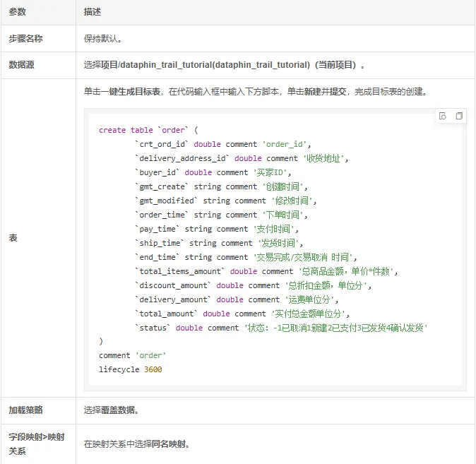Screen dimensions: 476x464
Task: Click the '字段映射>映射关系' parameter cell
Action: (x=38, y=444)
